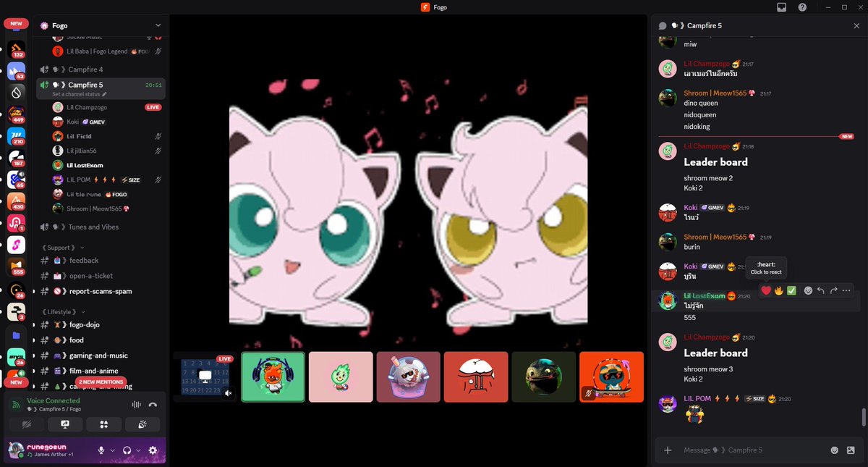Screen dimensions: 868x467
Task: Open the server with the 449 badge
Action: pyautogui.click(x=16, y=114)
